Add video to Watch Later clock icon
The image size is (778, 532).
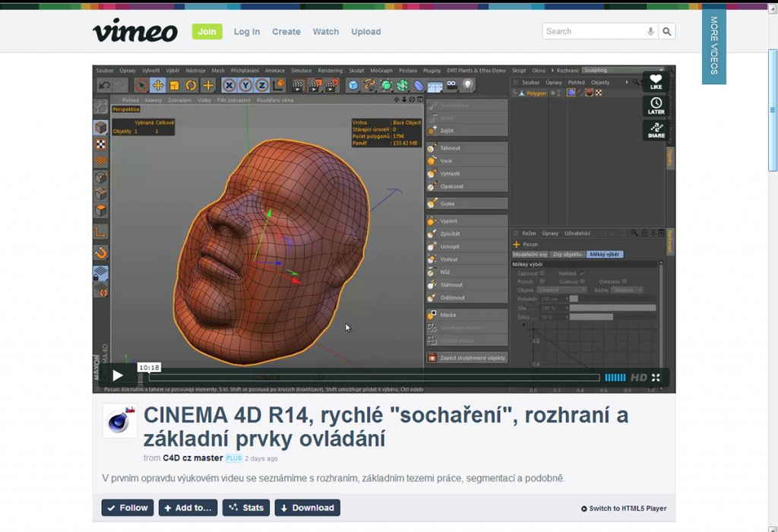[x=656, y=106]
